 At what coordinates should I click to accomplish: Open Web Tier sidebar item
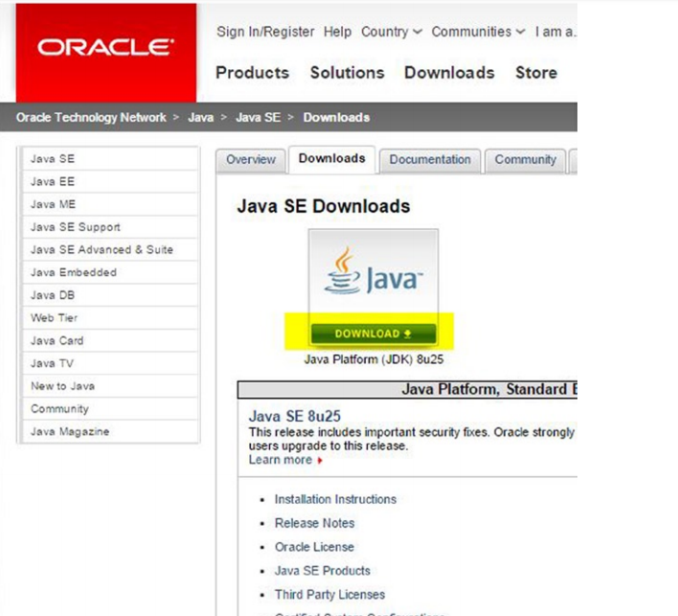[x=110, y=318]
